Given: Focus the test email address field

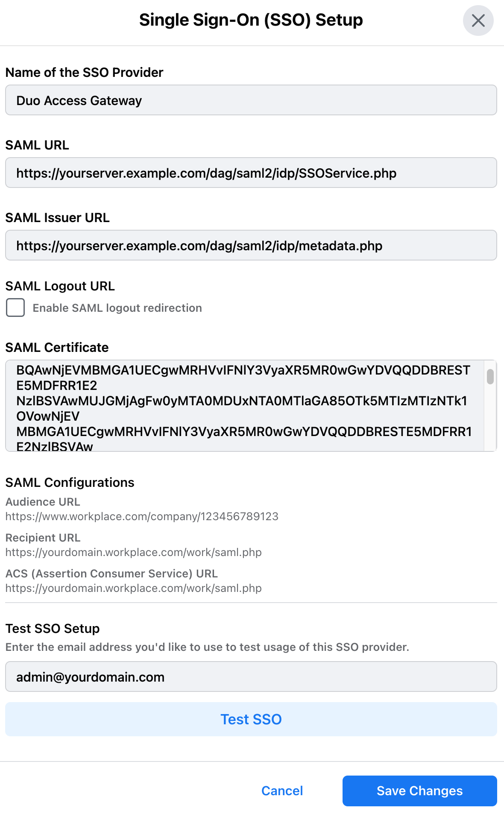Looking at the screenshot, I should click(x=251, y=677).
